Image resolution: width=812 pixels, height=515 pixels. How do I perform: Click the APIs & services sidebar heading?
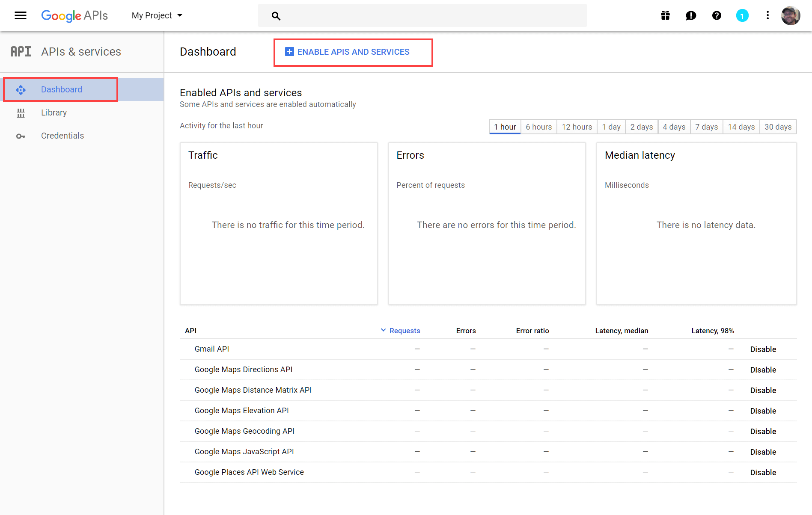coord(81,52)
